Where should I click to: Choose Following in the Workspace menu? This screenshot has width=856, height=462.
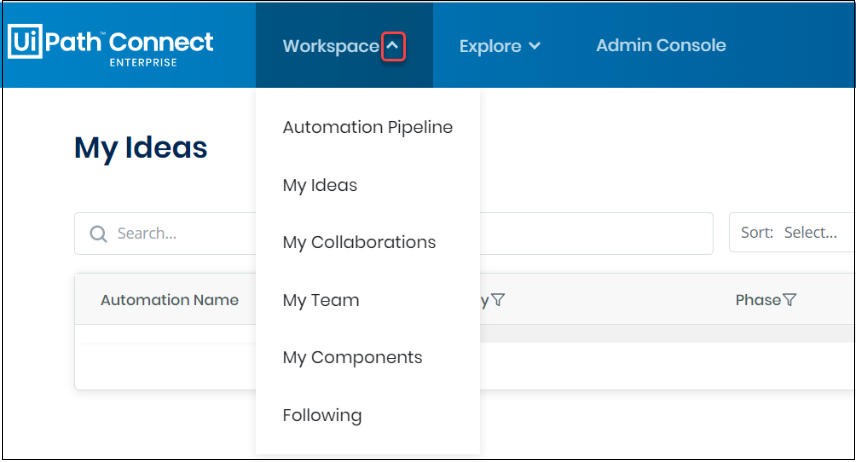pos(322,415)
